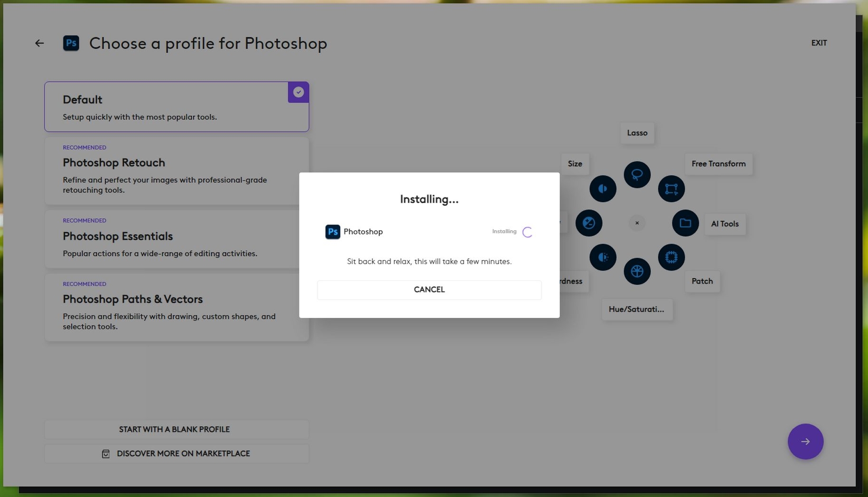Click the Patch tool icon
Viewport: 868px width, 497px height.
pyautogui.click(x=671, y=257)
